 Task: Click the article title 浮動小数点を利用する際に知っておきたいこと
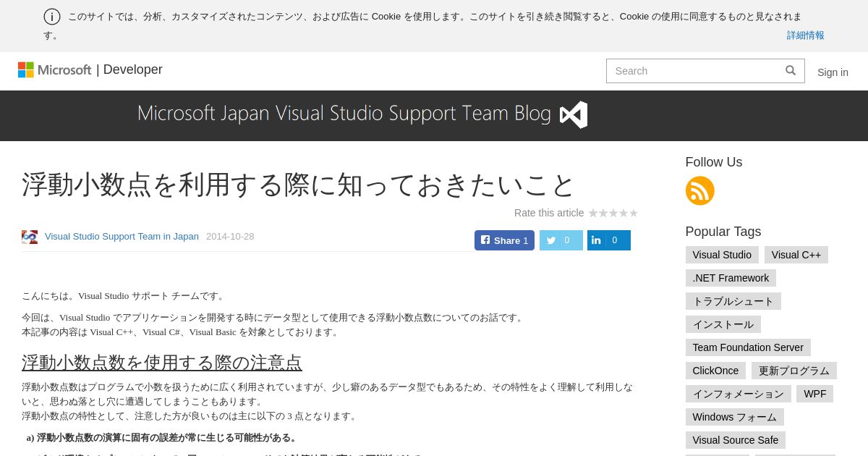298,185
